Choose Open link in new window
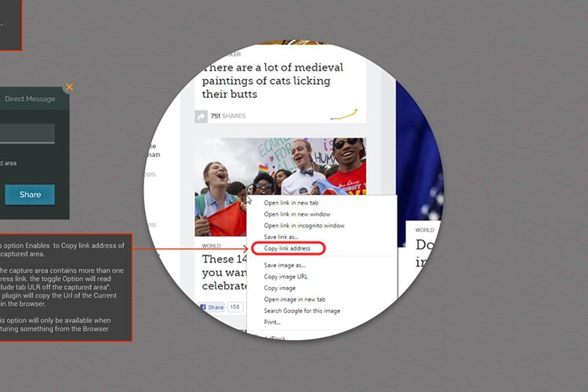Viewport: 588px width, 392px height. [x=297, y=214]
